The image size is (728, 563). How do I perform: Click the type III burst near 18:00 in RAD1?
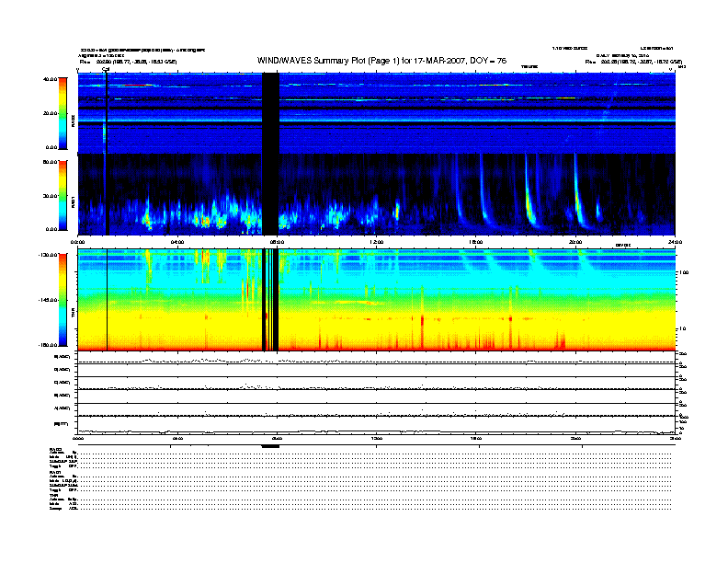529,195
